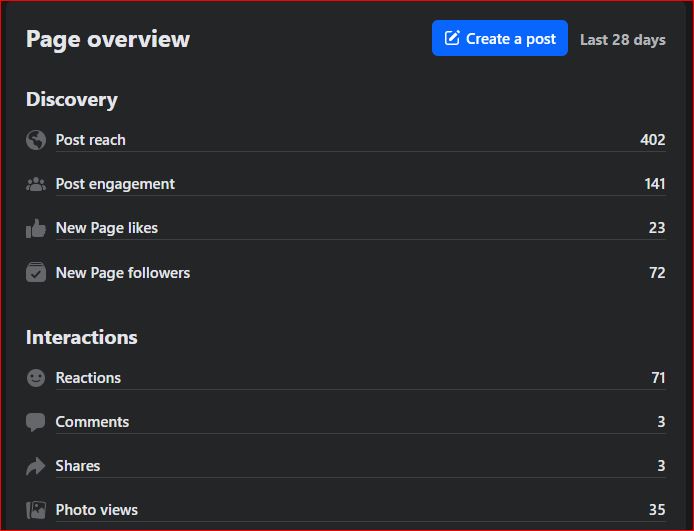This screenshot has height=531, width=694.
Task: Open the Shares metric label
Action: pos(78,466)
